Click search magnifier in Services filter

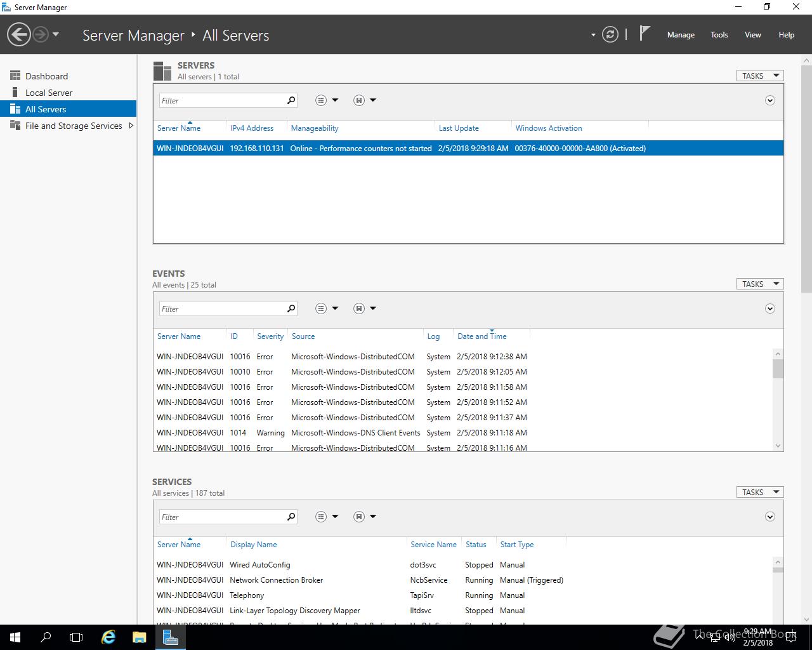point(291,517)
